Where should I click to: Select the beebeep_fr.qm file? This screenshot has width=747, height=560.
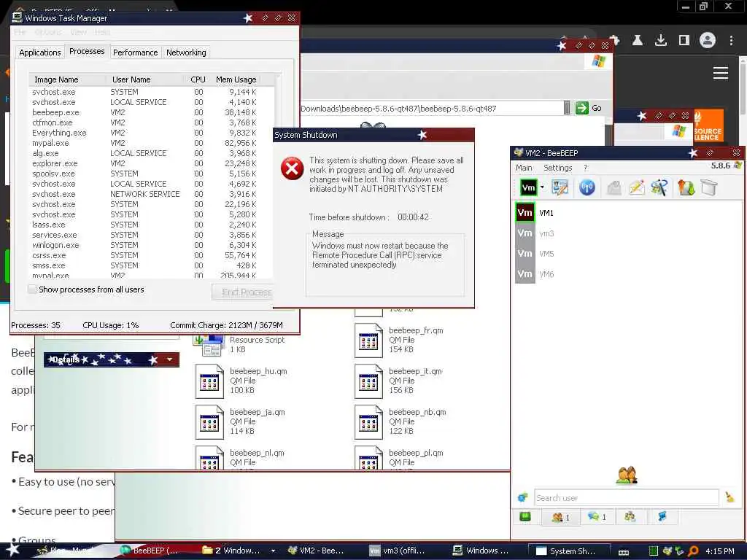coord(400,340)
